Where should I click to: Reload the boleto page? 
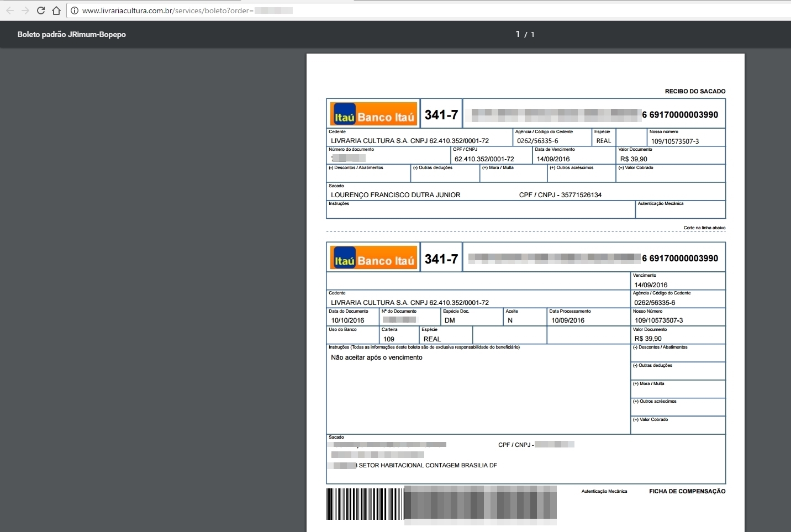coord(41,10)
